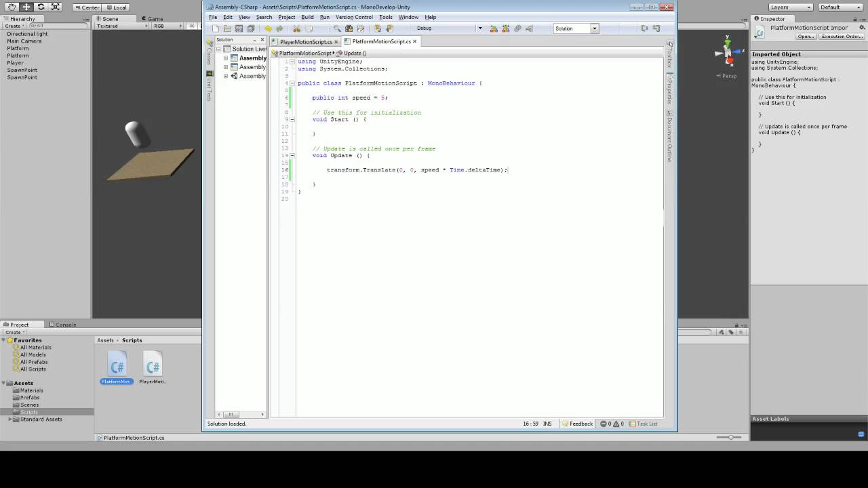Click Redo arrow in MonoDevelop toolbar
This screenshot has height=488, width=868.
coord(279,28)
